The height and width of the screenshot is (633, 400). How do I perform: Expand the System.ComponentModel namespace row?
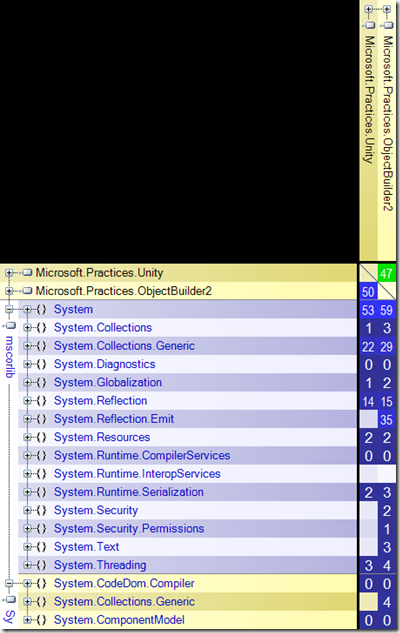tap(27, 620)
